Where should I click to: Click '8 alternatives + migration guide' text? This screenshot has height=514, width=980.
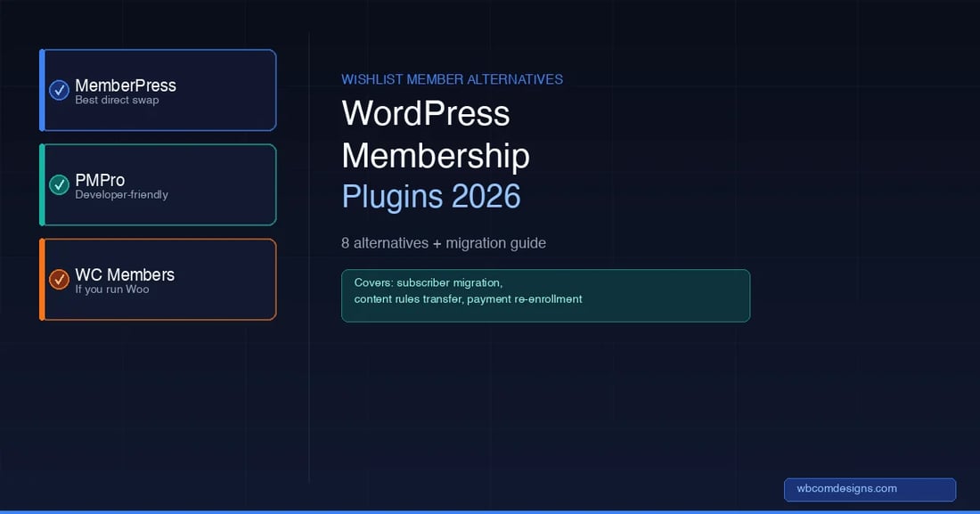pyautogui.click(x=444, y=242)
